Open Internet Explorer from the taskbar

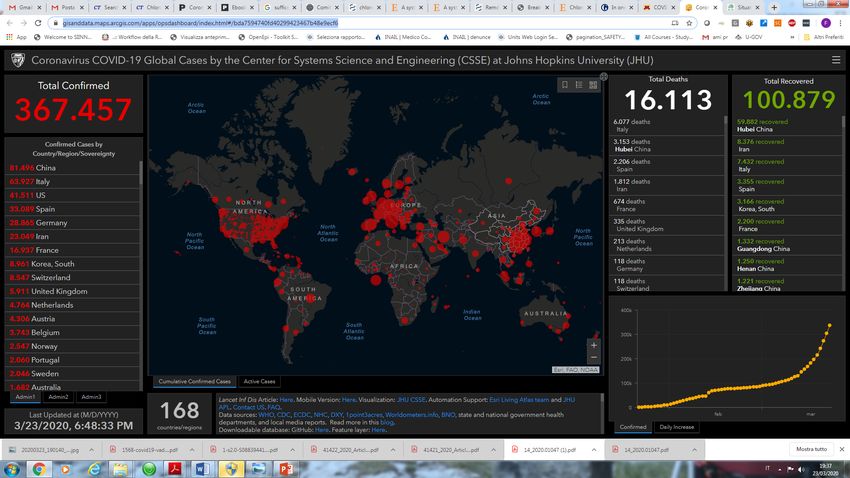point(94,469)
